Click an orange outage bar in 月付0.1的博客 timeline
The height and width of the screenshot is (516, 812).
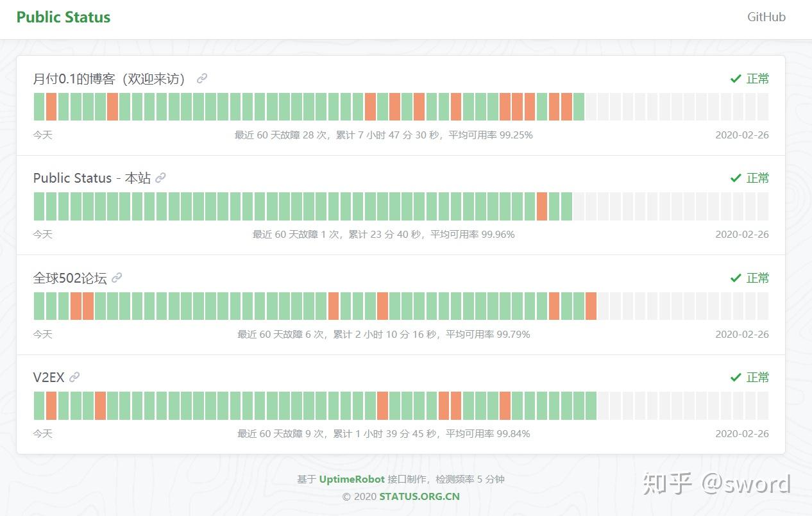(x=51, y=106)
